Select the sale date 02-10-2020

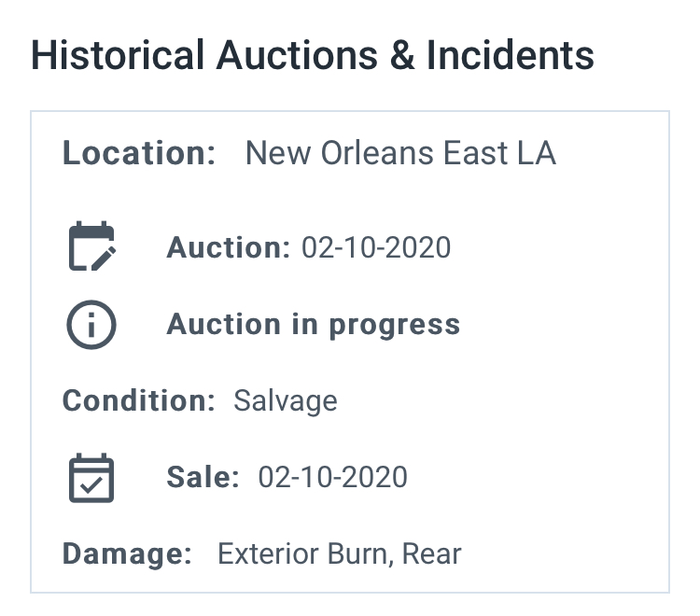332,477
